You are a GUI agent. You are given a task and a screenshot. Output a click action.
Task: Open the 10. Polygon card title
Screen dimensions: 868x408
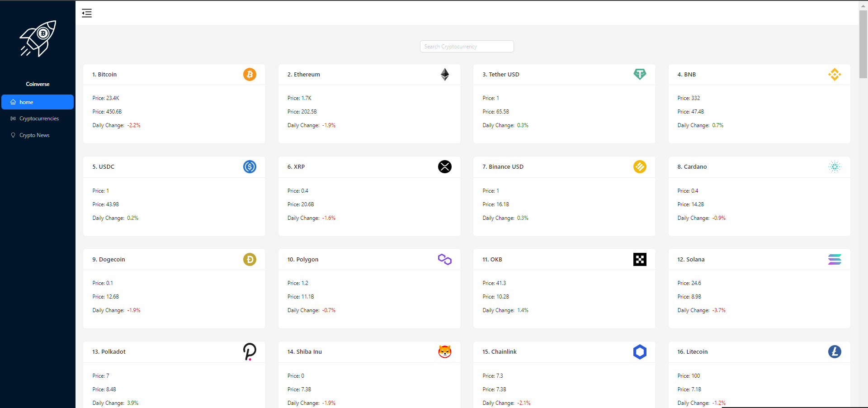(303, 260)
